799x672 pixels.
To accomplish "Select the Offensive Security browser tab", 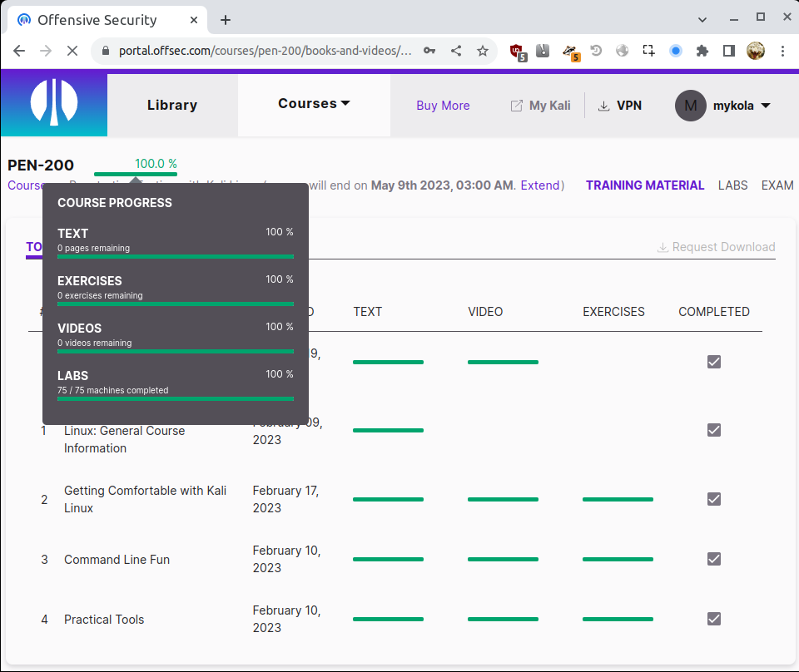I will tap(107, 20).
